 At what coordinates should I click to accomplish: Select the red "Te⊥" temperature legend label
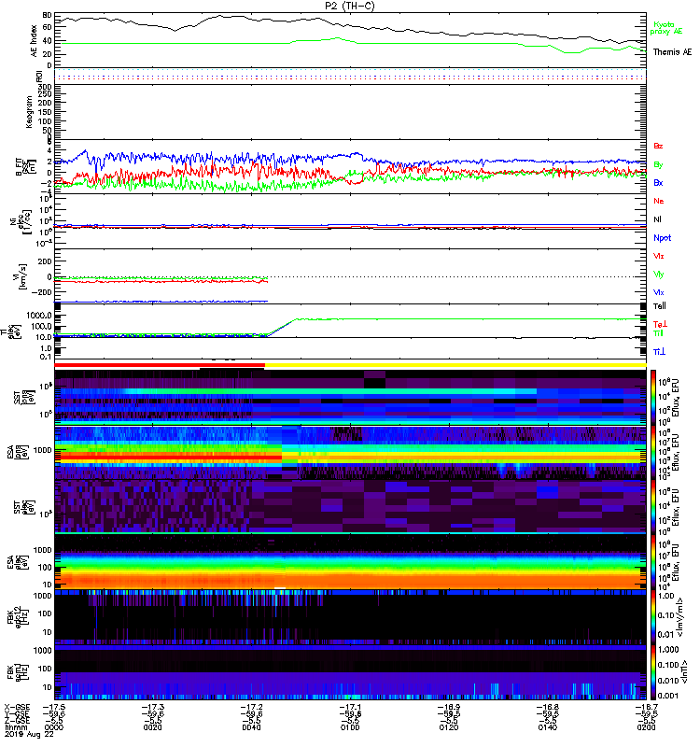click(x=660, y=324)
